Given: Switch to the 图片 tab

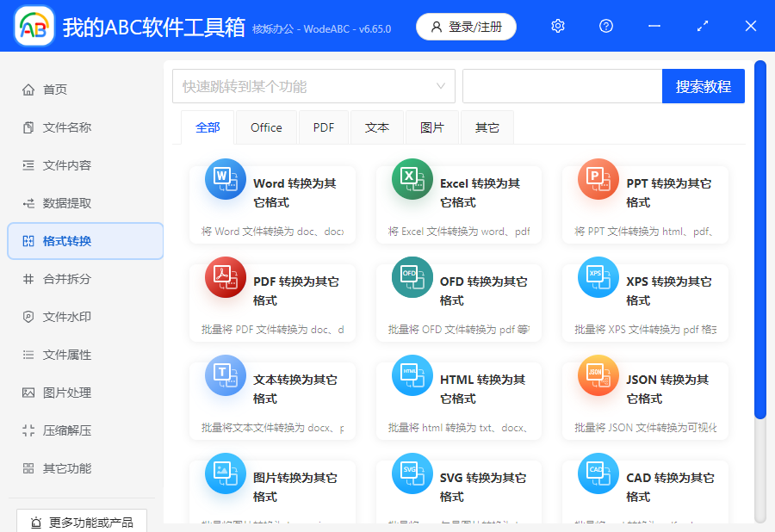Looking at the screenshot, I should point(432,127).
